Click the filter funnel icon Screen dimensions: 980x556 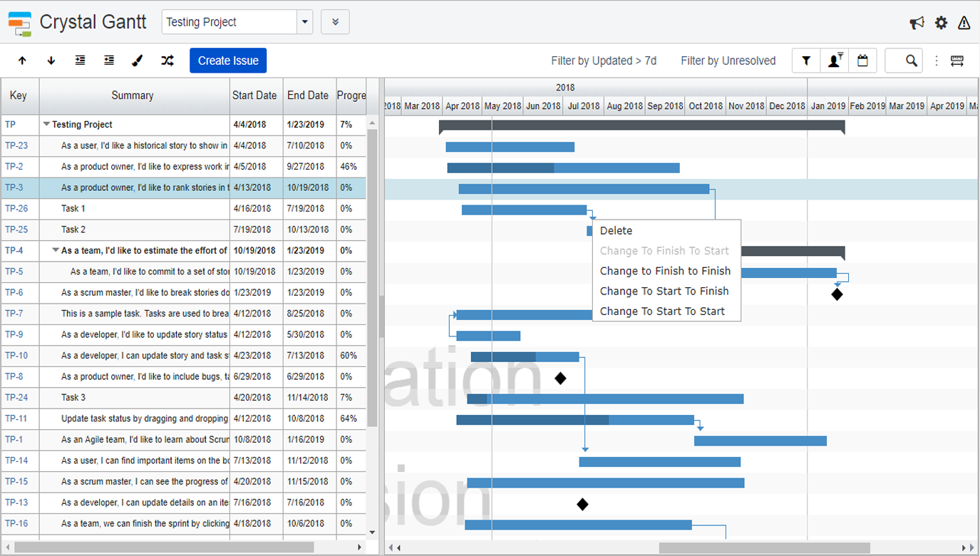tap(806, 61)
